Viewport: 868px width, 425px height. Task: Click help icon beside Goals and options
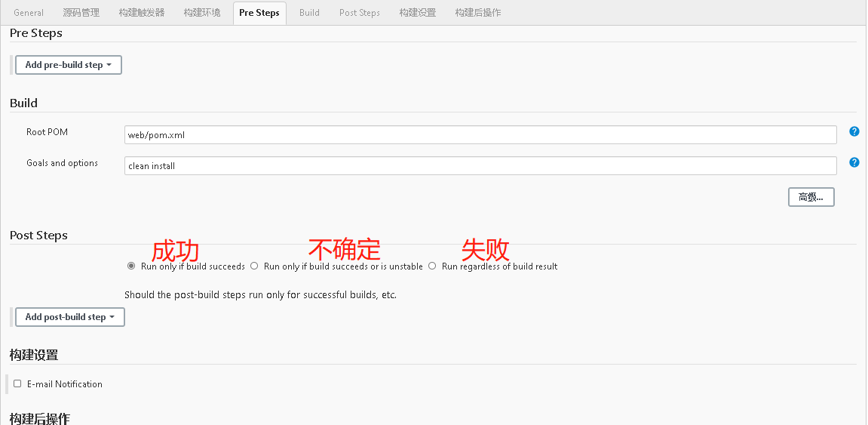[x=854, y=162]
